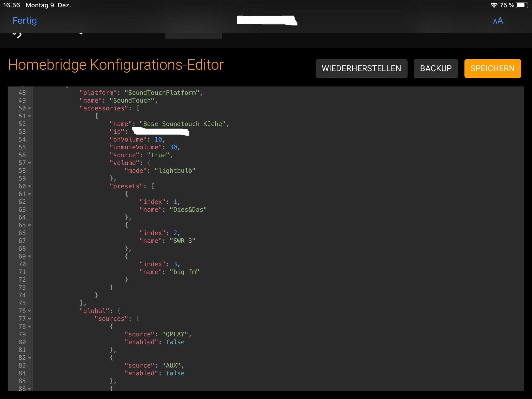
Task: Click the redacted title field in top bar
Action: pos(267,21)
